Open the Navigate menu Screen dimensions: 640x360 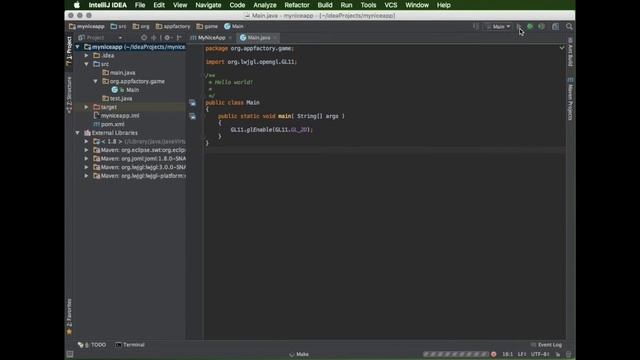208,5
